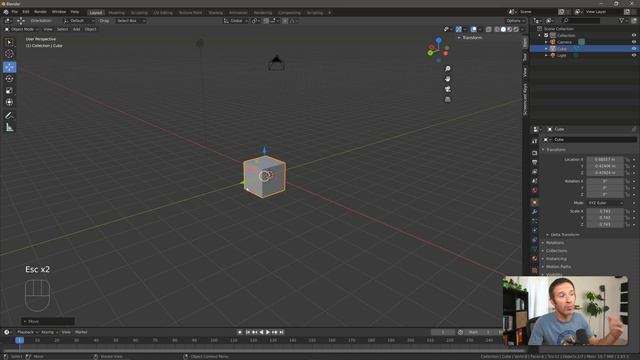Click the timeline play button
Screen dimensions: 640x360
[x=268, y=332]
